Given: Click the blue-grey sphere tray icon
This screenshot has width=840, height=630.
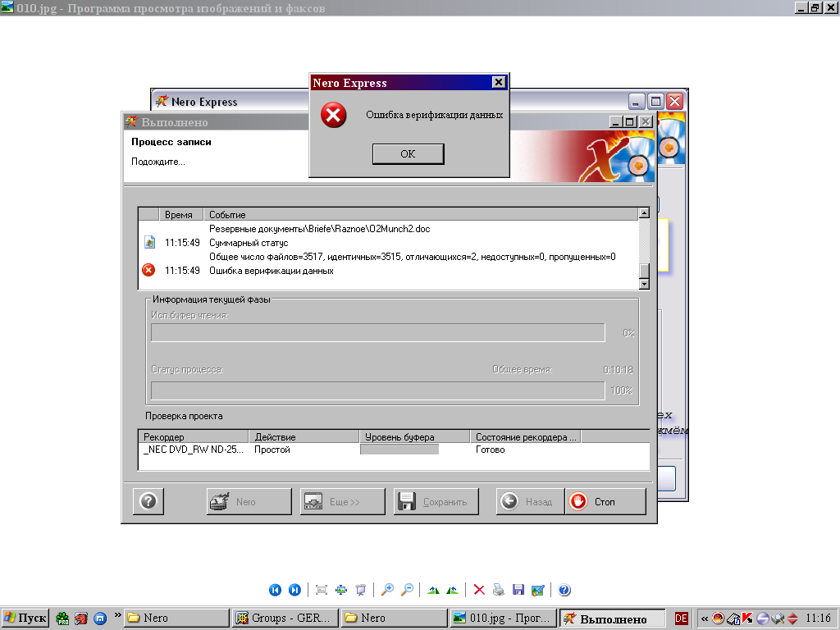Looking at the screenshot, I should [x=762, y=619].
